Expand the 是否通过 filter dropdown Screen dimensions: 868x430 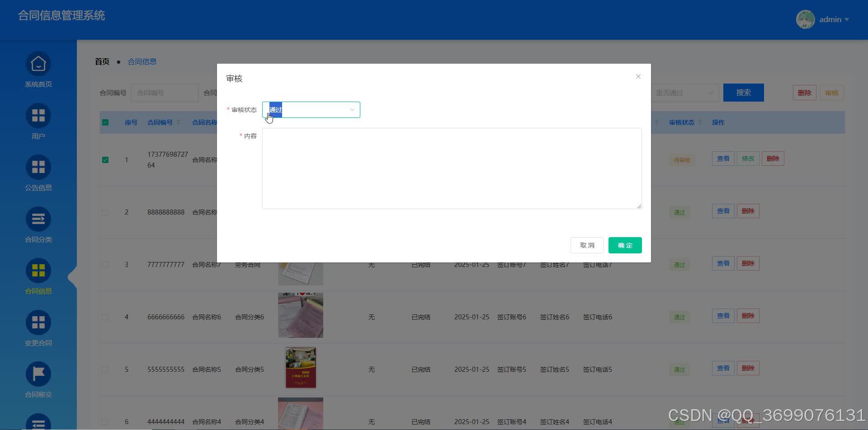click(x=684, y=93)
